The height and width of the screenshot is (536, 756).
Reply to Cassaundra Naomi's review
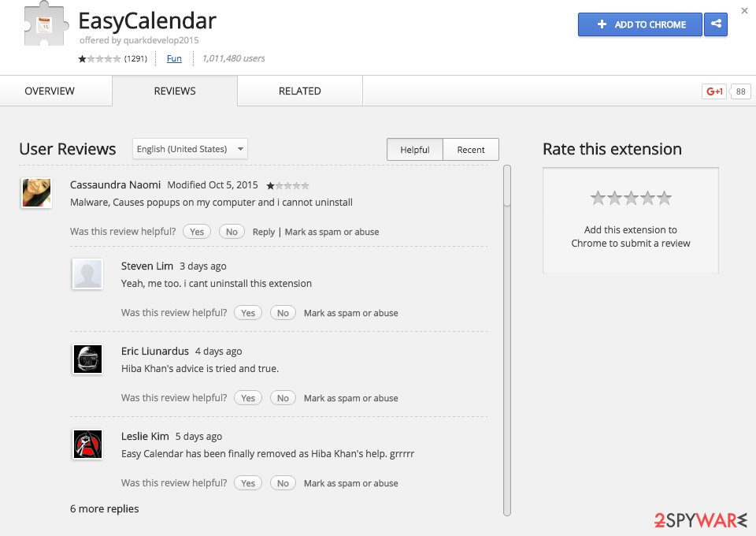264,232
